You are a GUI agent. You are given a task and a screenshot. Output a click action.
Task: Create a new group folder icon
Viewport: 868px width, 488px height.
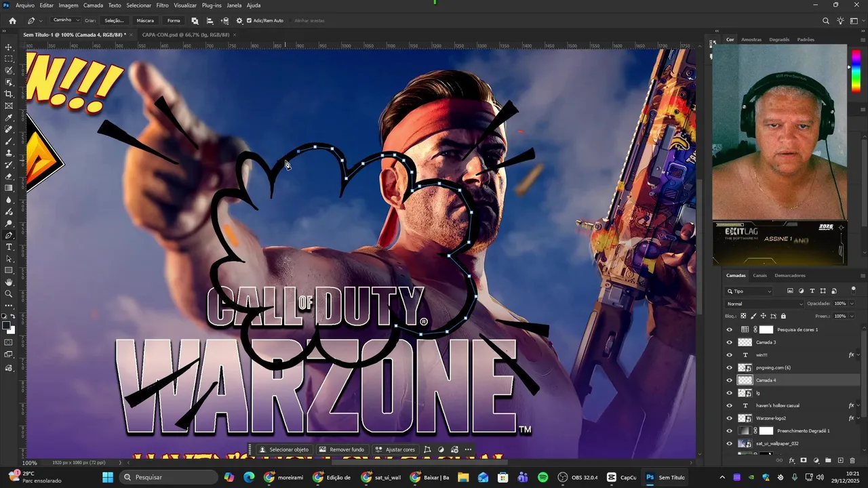click(x=828, y=460)
